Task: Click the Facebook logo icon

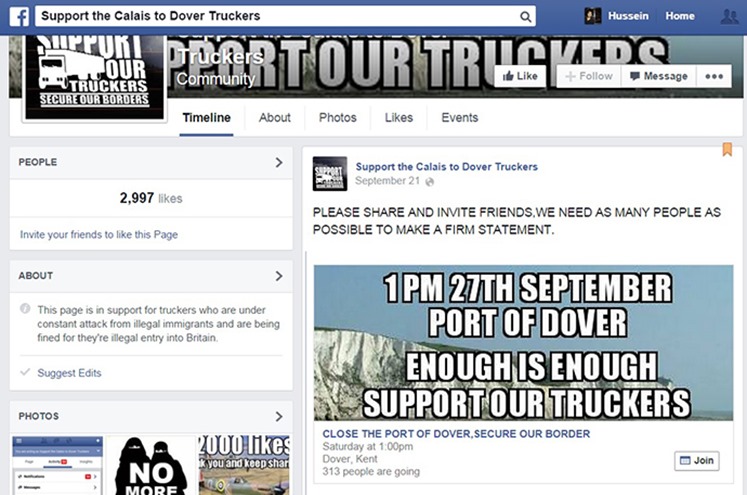Action: 20,16
